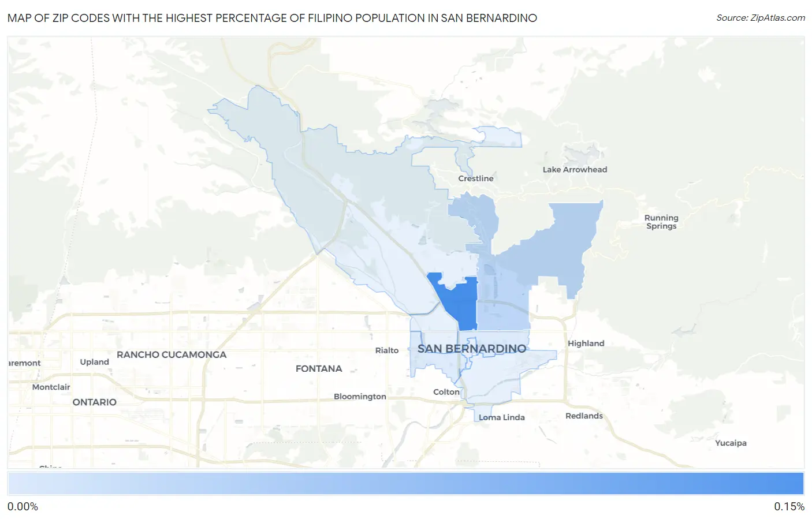
Task: Click the Running Springs label
Action: point(661,222)
